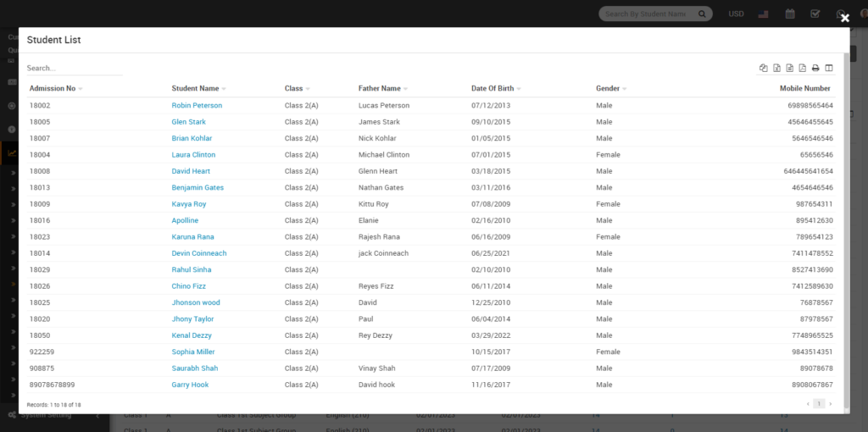Focus the Search By Student Name field
The height and width of the screenshot is (432, 868).
645,14
